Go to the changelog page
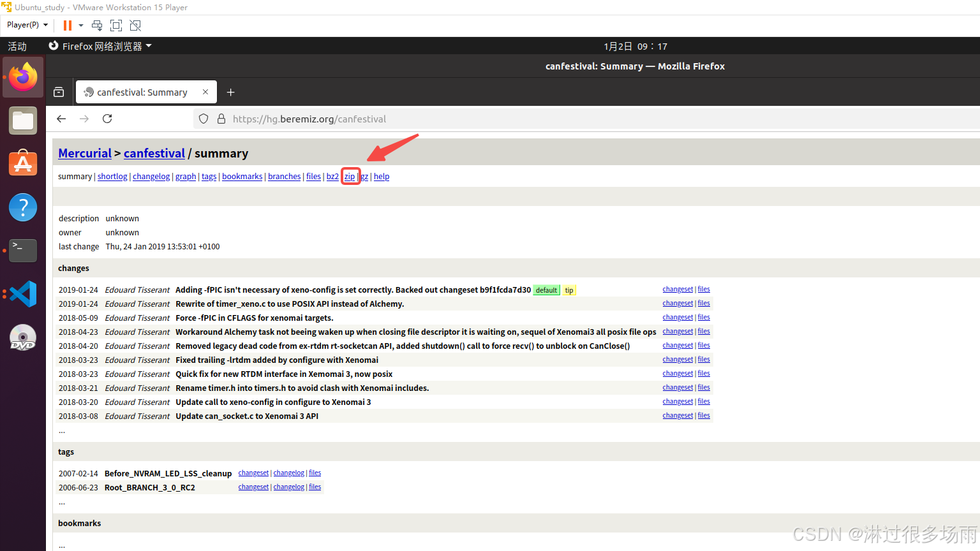Image resolution: width=980 pixels, height=551 pixels. click(151, 177)
